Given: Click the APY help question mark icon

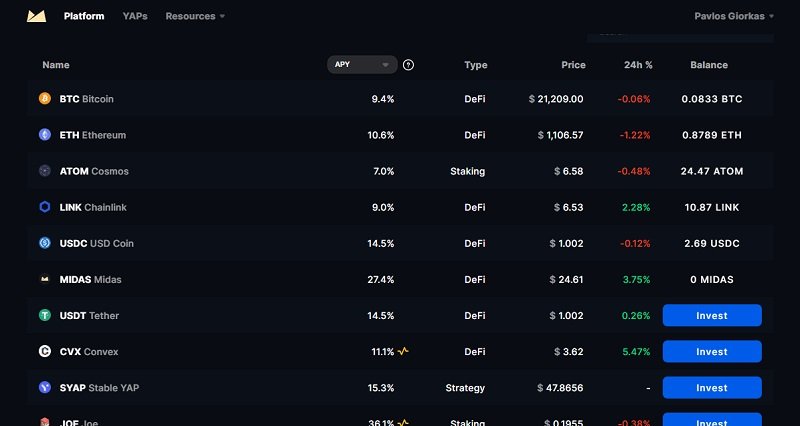Looking at the screenshot, I should (408, 65).
